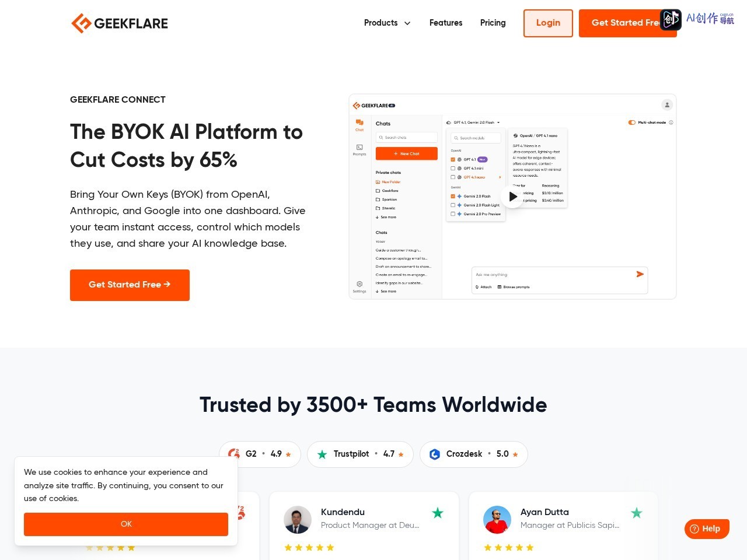Click the star rating under Kundendu's review

pos(309,548)
